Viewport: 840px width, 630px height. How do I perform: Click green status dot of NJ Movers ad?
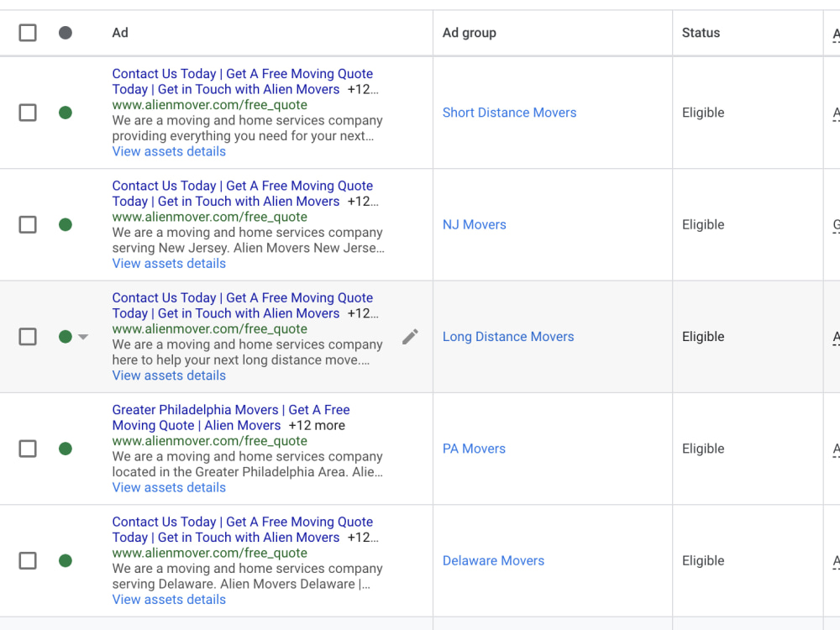[66, 224]
